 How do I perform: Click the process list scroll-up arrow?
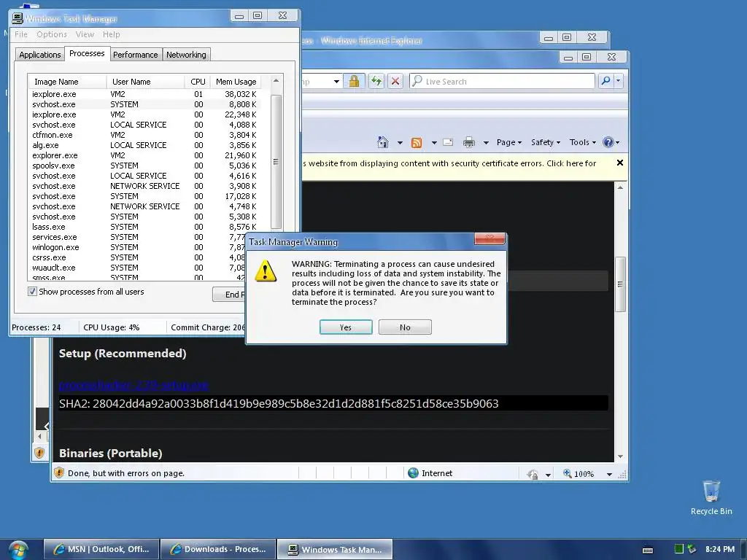point(276,80)
